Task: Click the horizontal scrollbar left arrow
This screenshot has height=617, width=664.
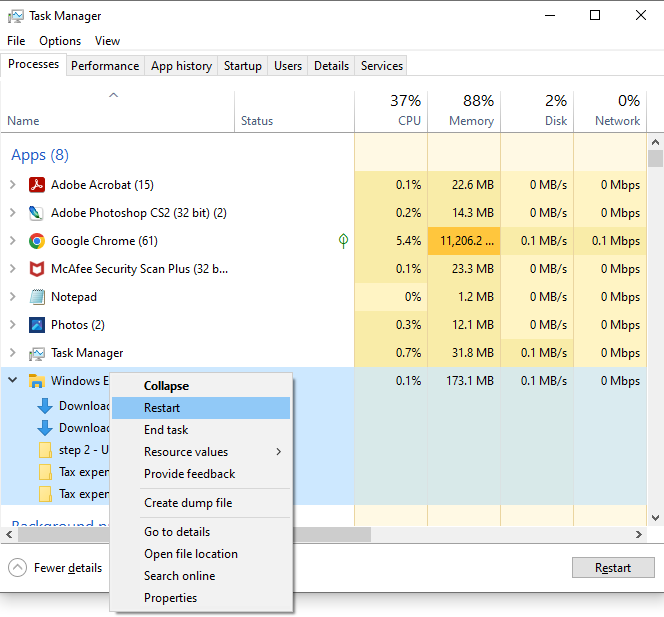Action: 9,534
